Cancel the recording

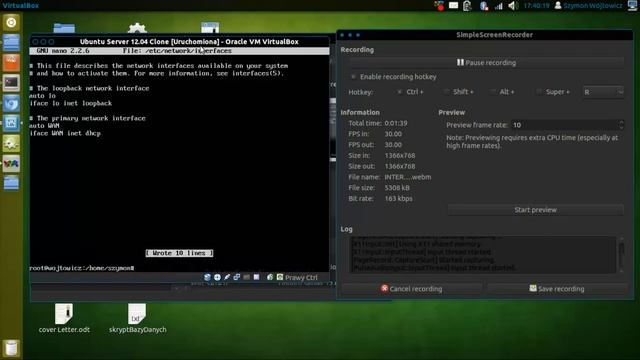point(411,289)
